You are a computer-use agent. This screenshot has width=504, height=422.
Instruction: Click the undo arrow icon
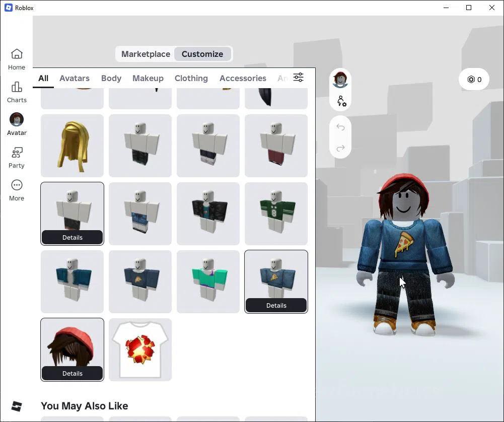tap(340, 127)
